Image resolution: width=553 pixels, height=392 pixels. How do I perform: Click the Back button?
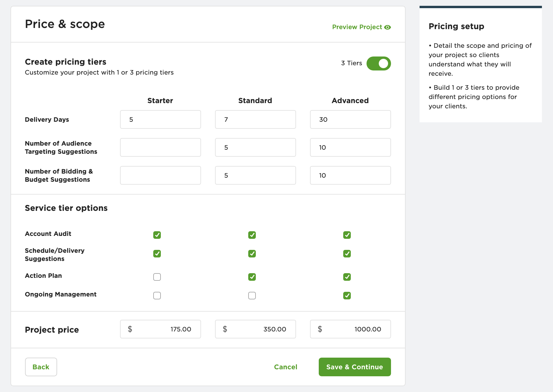coord(41,367)
